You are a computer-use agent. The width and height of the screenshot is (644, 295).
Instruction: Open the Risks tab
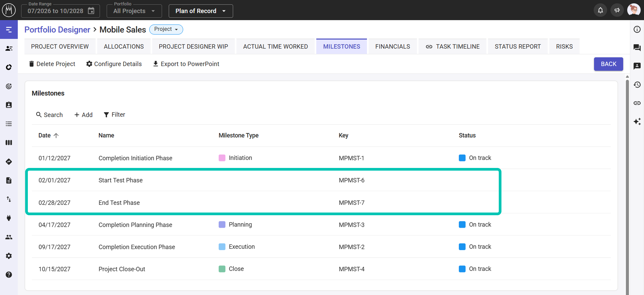(x=564, y=47)
